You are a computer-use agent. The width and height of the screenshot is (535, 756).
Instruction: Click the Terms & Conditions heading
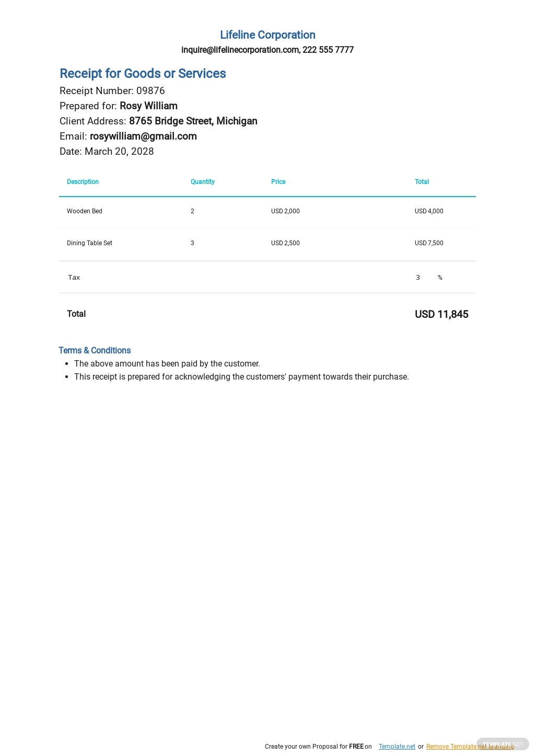click(x=95, y=350)
